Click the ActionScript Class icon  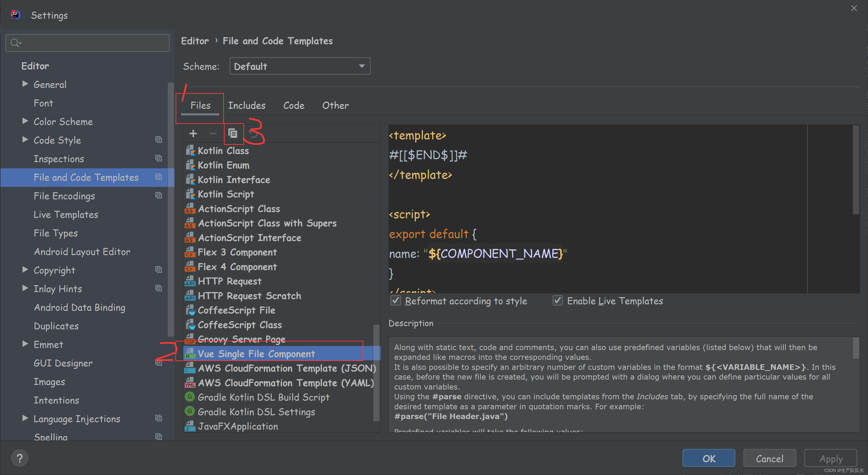(x=190, y=209)
